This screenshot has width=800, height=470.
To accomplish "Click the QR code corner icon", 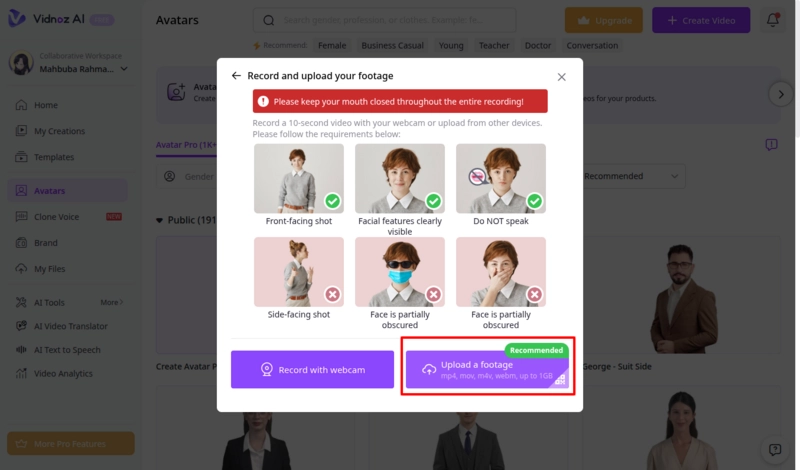I will click(x=560, y=380).
